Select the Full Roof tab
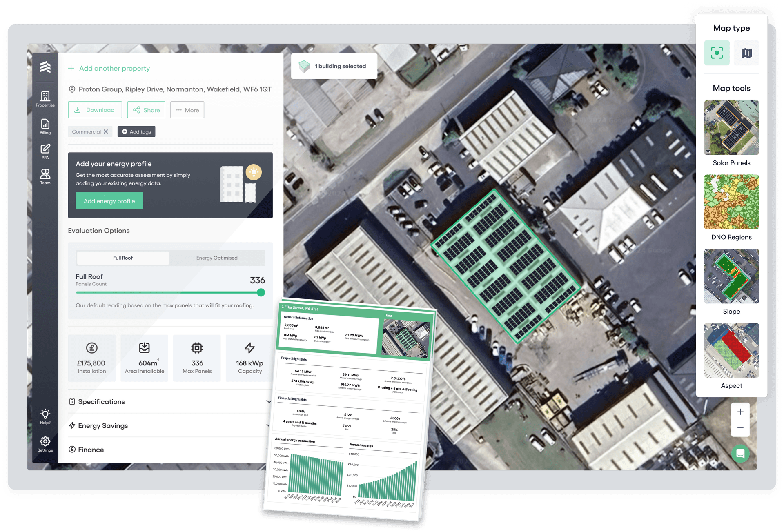Image resolution: width=784 pixels, height=532 pixels. pyautogui.click(x=123, y=258)
